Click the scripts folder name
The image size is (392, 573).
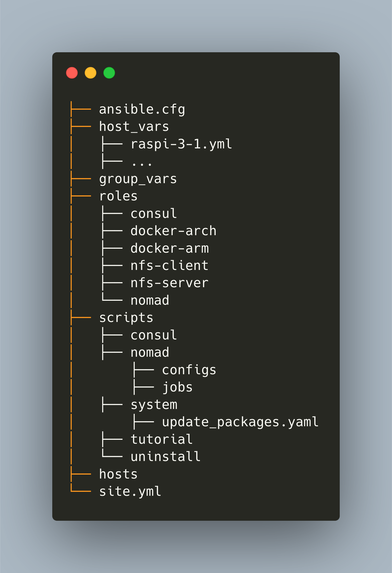tap(126, 318)
